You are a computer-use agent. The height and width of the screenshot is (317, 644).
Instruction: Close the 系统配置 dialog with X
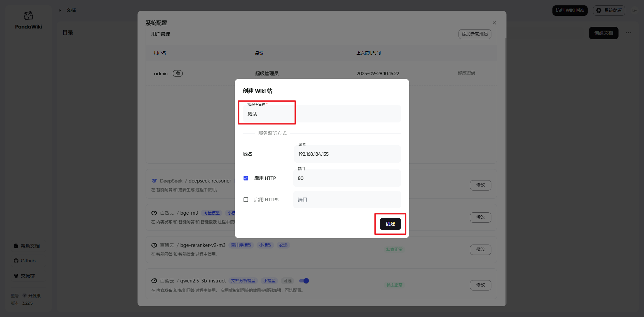(494, 23)
